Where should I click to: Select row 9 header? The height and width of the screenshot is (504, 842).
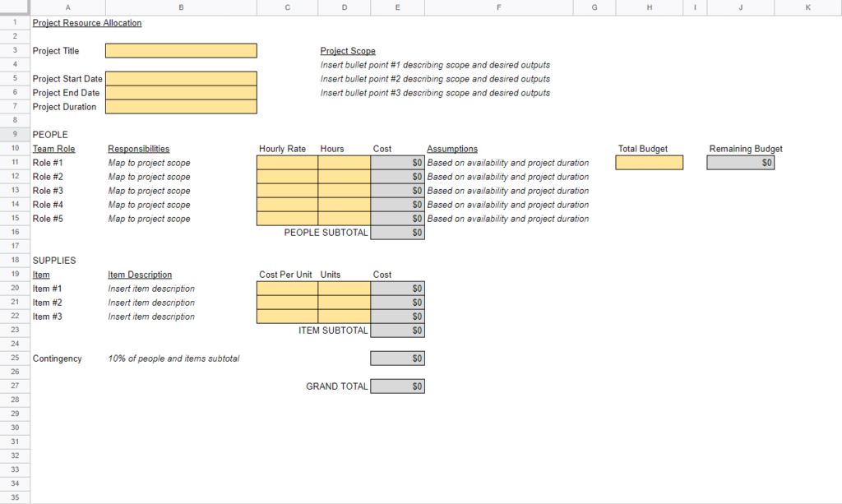click(x=15, y=134)
